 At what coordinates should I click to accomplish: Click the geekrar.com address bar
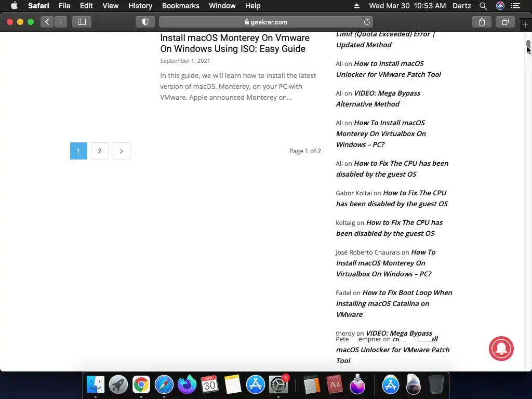(x=265, y=22)
